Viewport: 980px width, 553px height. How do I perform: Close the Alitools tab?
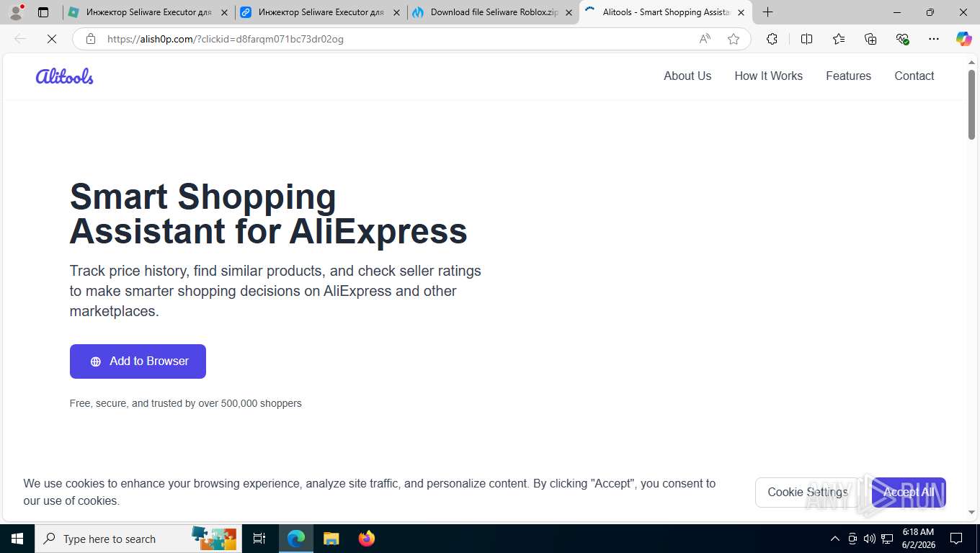[741, 12]
